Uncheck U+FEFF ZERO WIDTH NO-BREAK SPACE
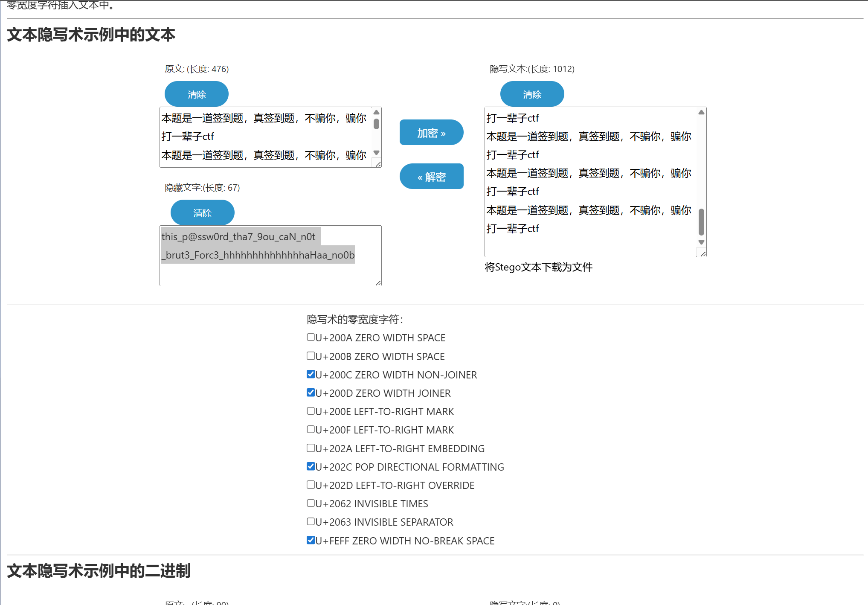 tap(311, 540)
